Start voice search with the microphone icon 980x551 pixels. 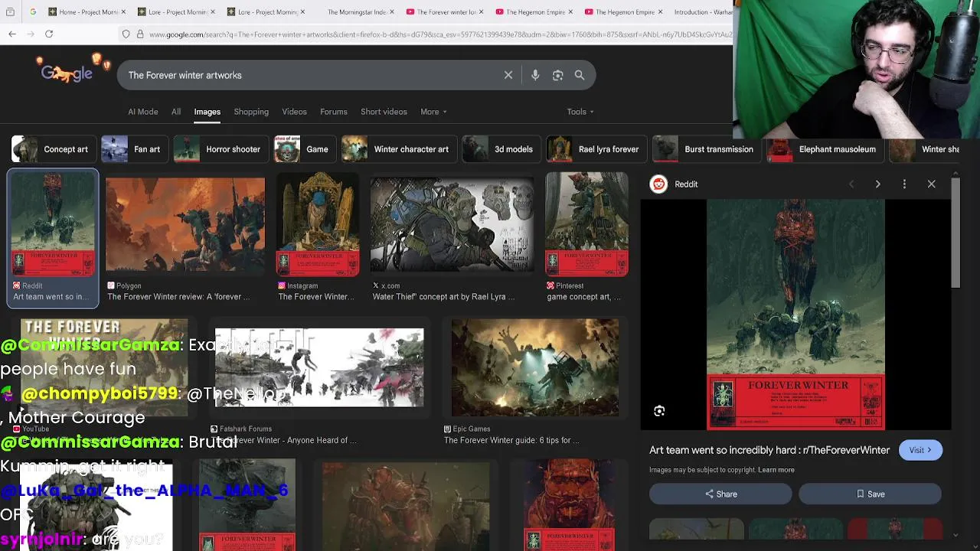(535, 75)
